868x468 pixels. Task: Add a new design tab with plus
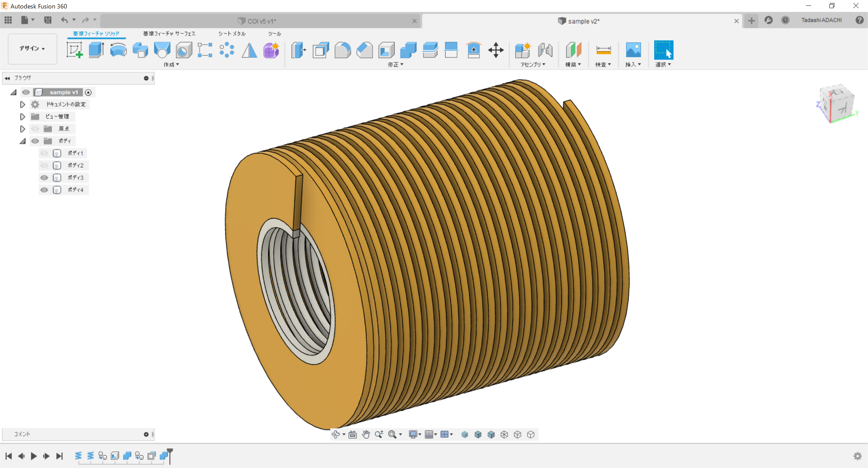point(751,21)
